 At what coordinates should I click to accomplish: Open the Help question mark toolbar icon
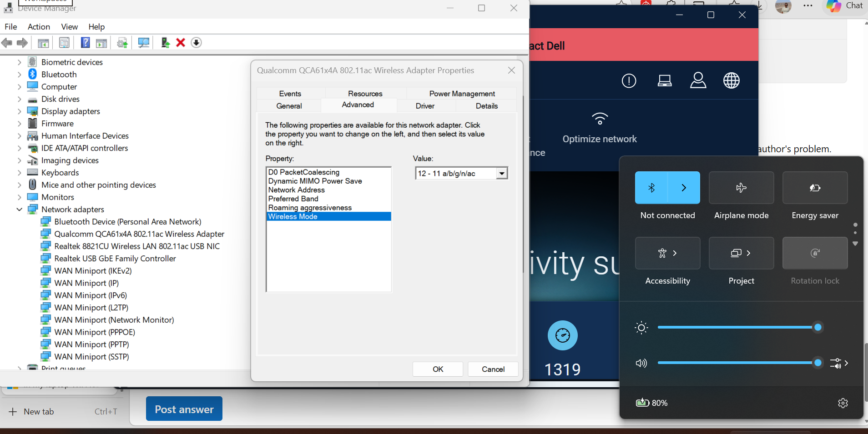pos(85,43)
